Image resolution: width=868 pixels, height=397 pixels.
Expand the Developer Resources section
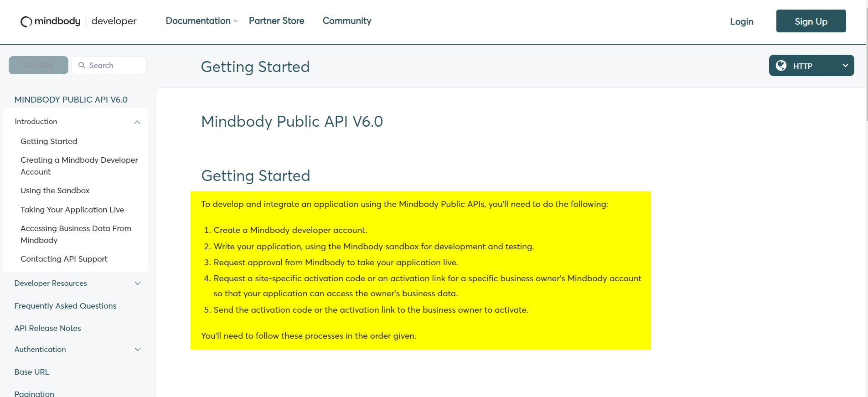point(138,283)
